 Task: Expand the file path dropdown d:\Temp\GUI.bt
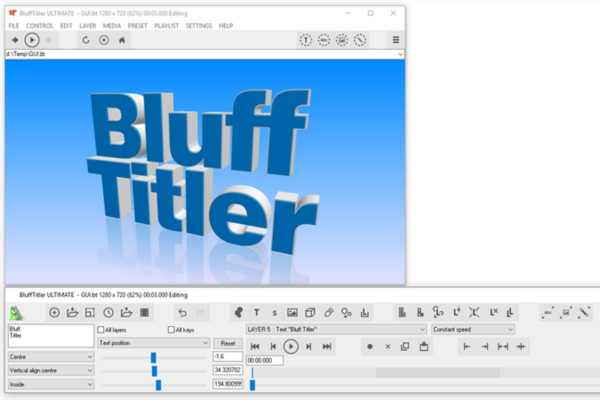coord(400,54)
